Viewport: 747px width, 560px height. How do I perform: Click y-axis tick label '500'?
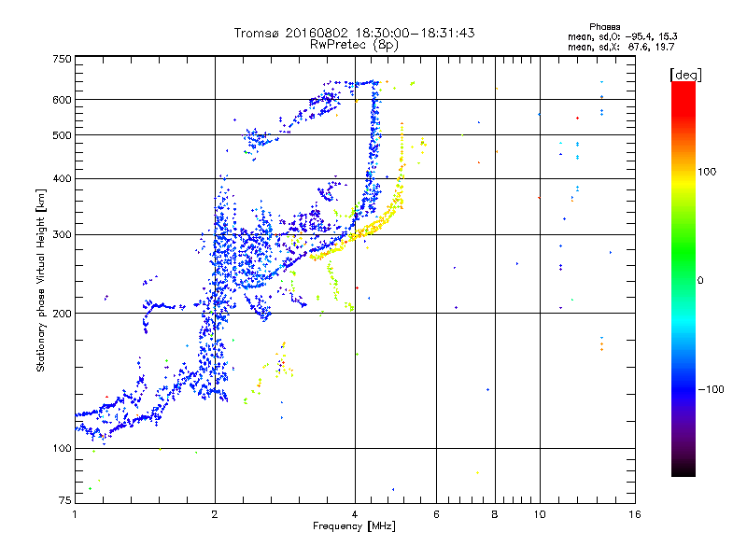(x=62, y=135)
